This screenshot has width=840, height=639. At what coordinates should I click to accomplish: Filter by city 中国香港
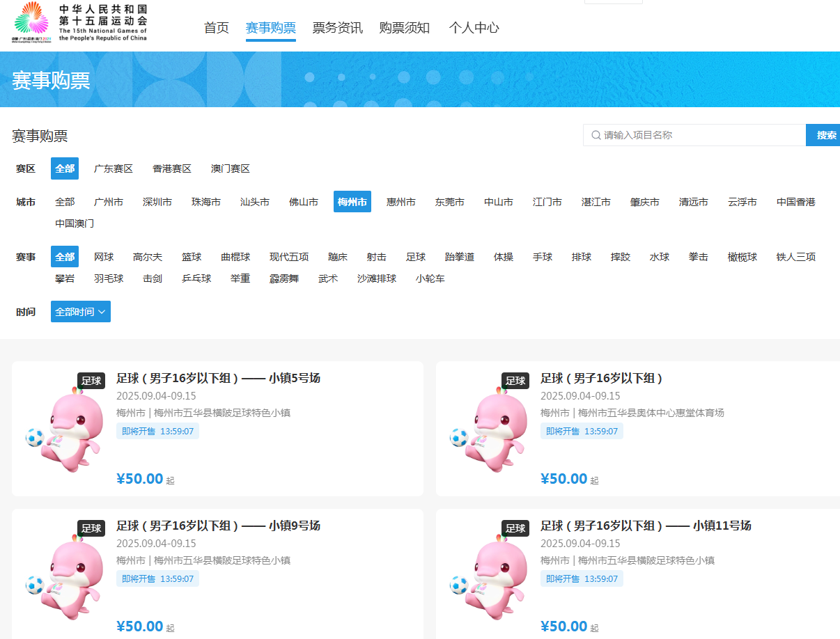pos(796,202)
